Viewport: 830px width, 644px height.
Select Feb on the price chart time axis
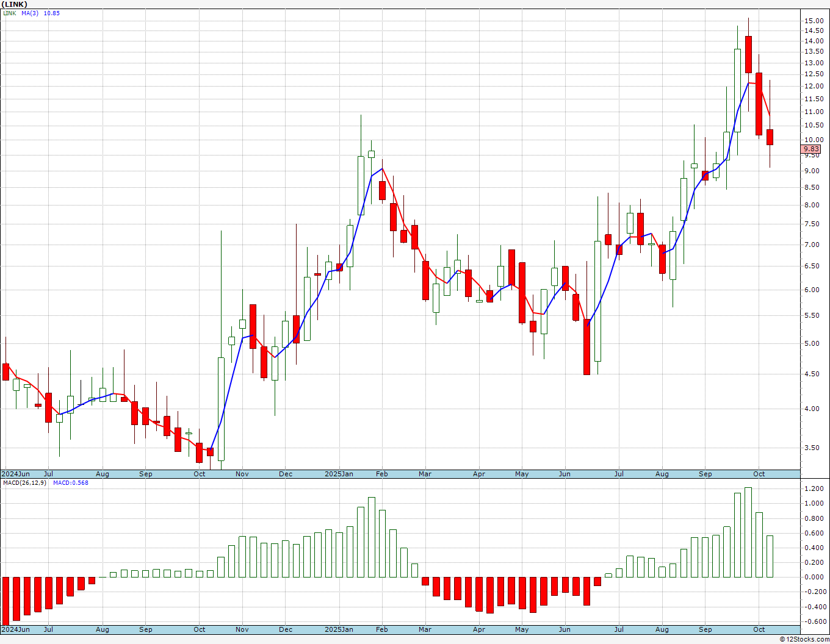[382, 474]
